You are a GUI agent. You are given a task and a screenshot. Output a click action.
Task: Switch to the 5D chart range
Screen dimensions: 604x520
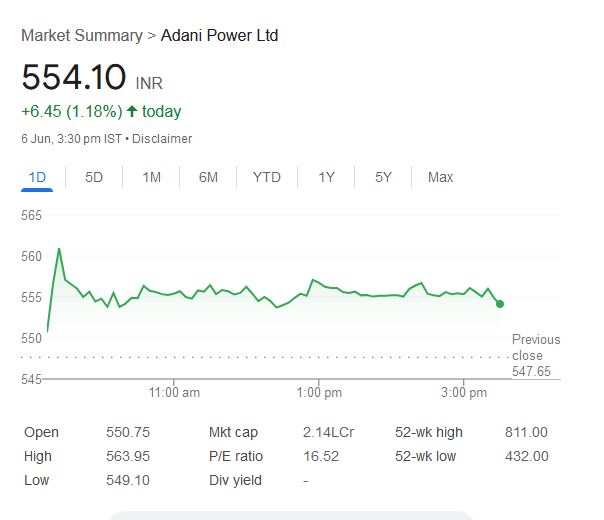94,178
